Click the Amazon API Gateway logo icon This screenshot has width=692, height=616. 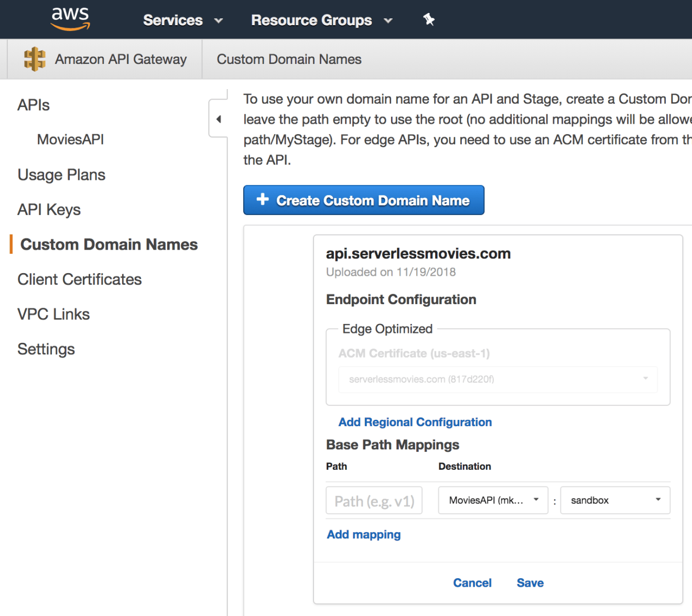tap(35, 59)
